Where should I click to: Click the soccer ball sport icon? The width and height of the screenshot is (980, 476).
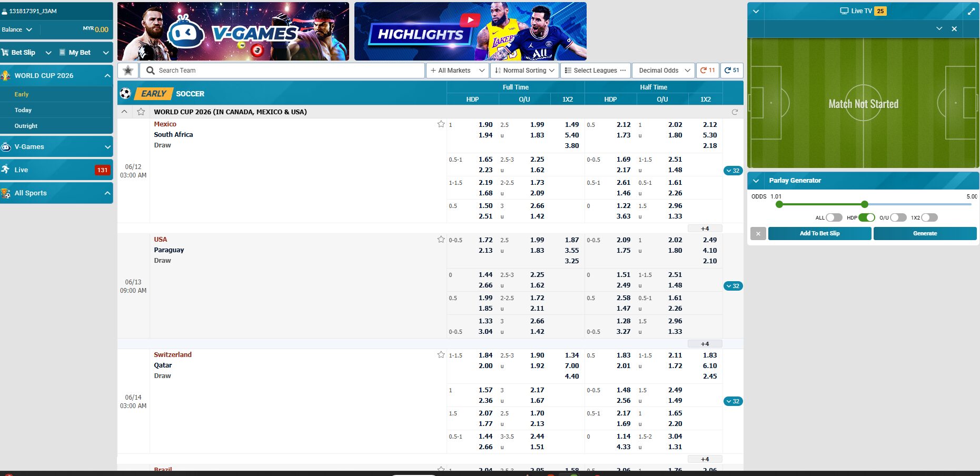[125, 94]
